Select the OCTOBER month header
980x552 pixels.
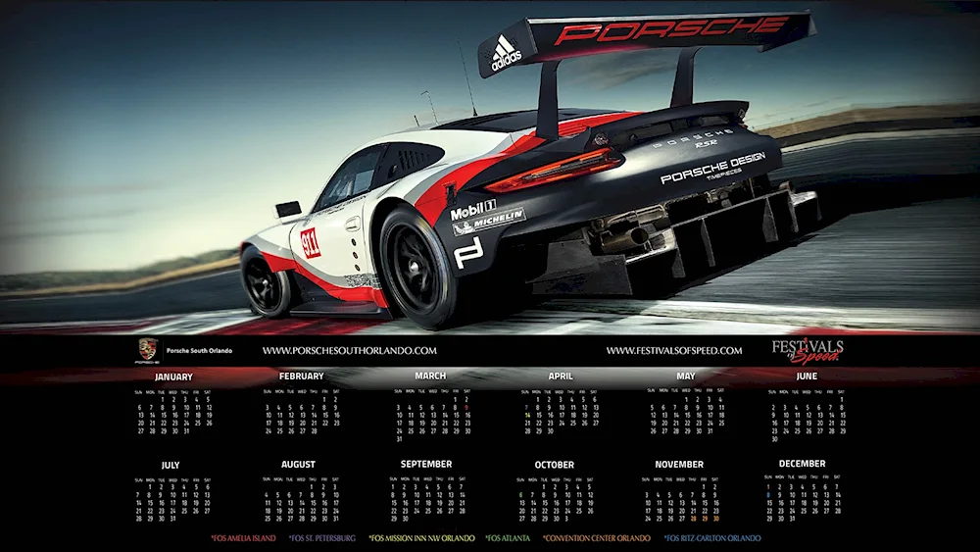(554, 465)
